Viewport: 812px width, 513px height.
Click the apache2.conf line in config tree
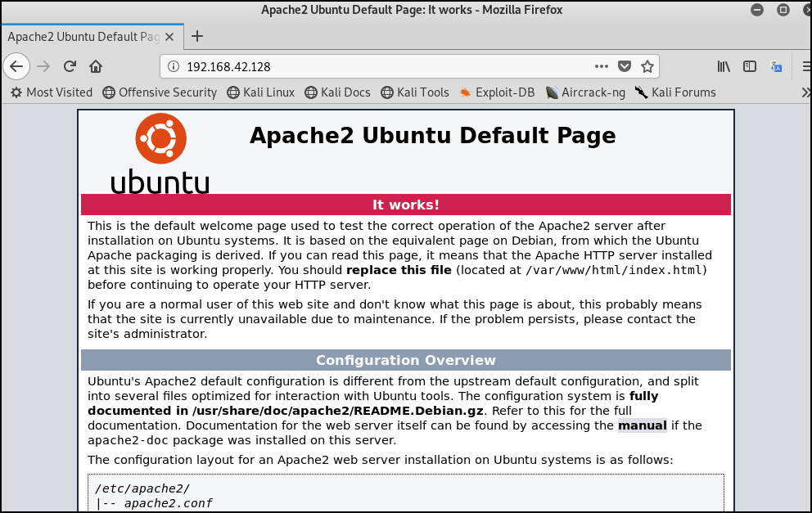[168, 504]
